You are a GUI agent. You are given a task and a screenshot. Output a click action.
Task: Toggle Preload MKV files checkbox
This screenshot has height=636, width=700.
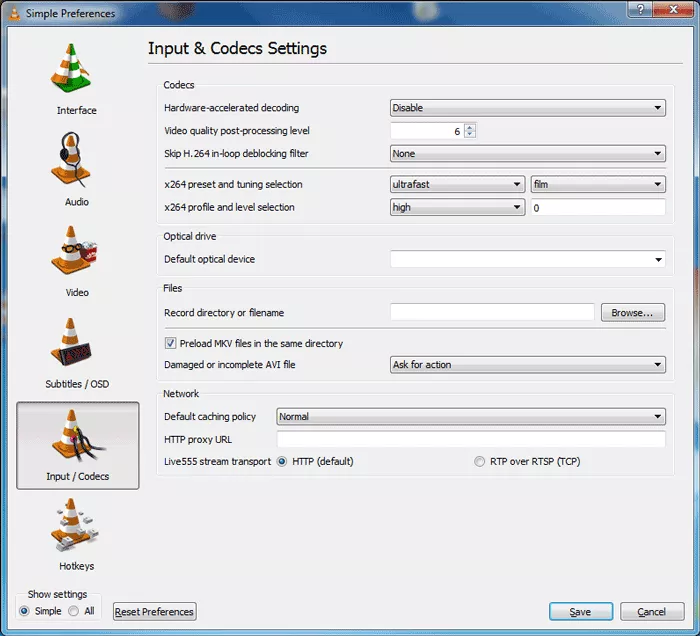[x=170, y=343]
